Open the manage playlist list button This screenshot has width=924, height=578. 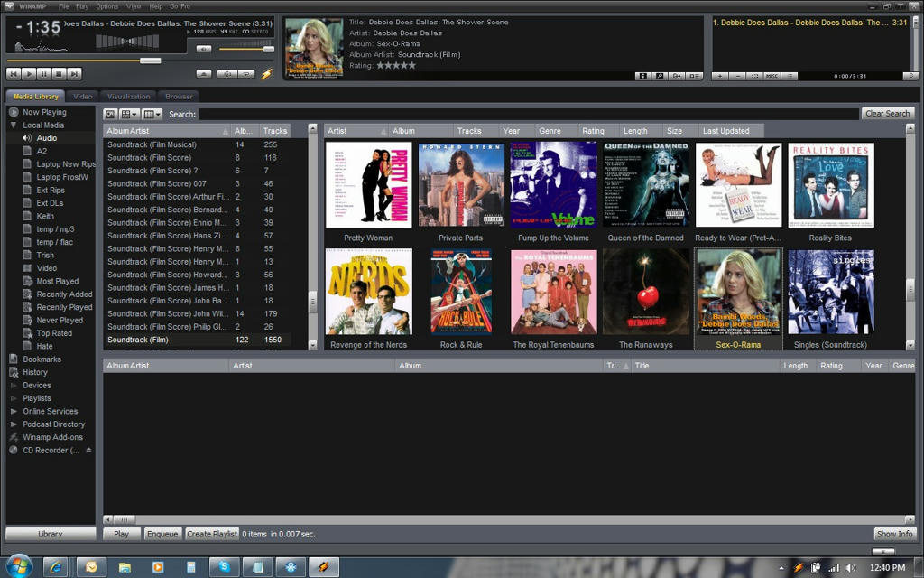790,76
